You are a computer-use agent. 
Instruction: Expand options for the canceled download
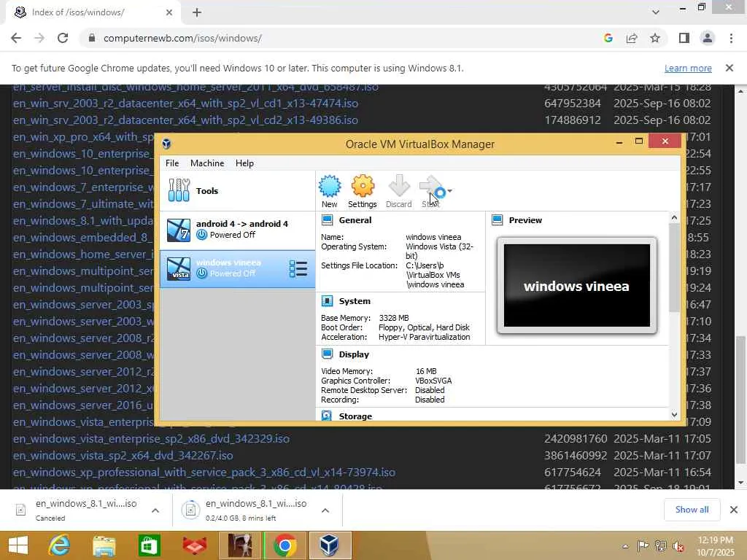point(155,510)
